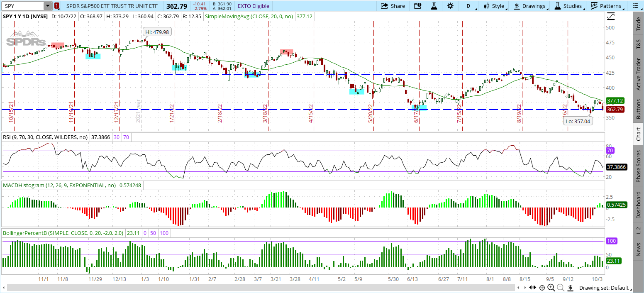Activate the crosshair pan tool icon
This screenshot has width=644, height=293.
point(542,288)
